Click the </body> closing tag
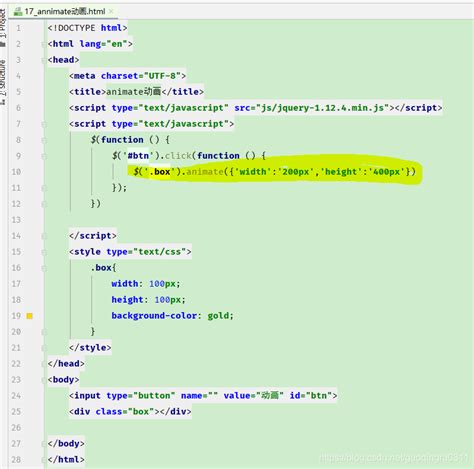 point(66,444)
